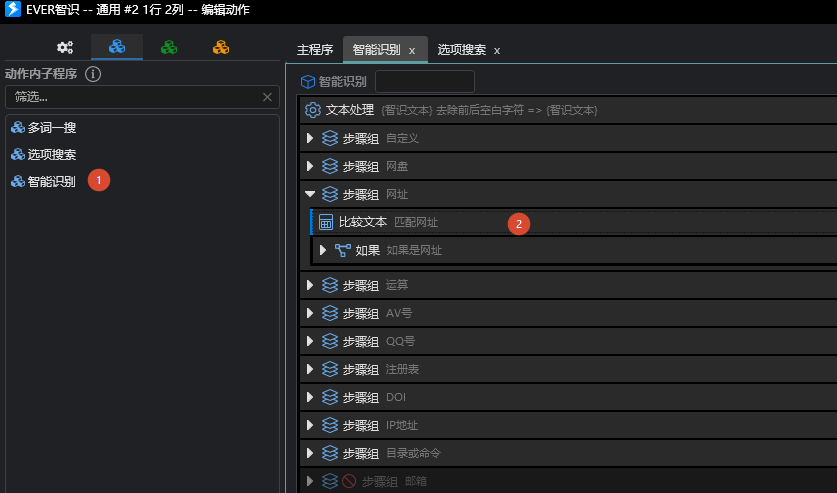The image size is (837, 493).
Task: Click the info icon beside 动作内子程序
Action: tap(93, 74)
